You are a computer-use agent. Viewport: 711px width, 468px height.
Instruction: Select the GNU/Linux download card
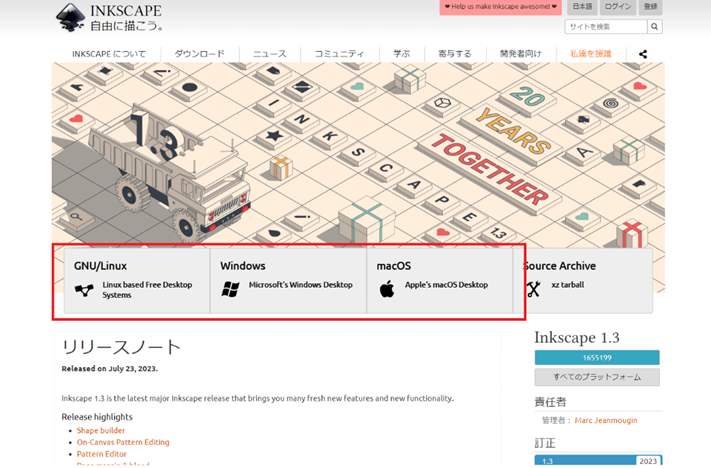(x=137, y=280)
